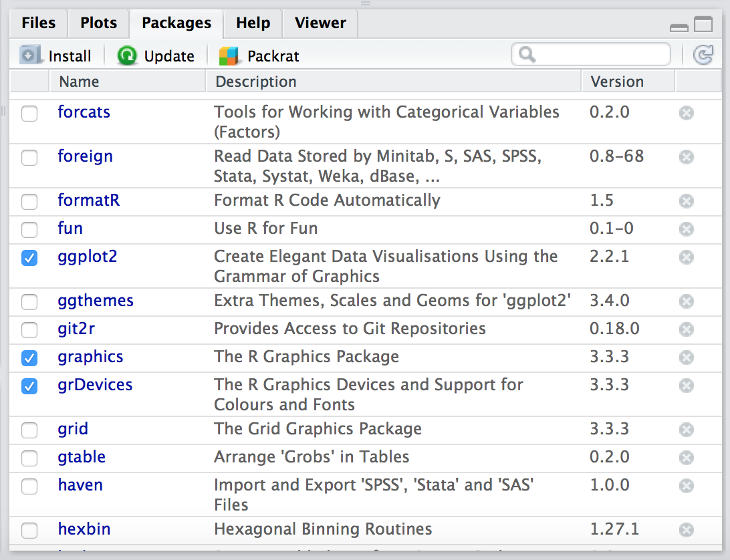
Task: Enable the haven package checkbox
Action: [29, 486]
